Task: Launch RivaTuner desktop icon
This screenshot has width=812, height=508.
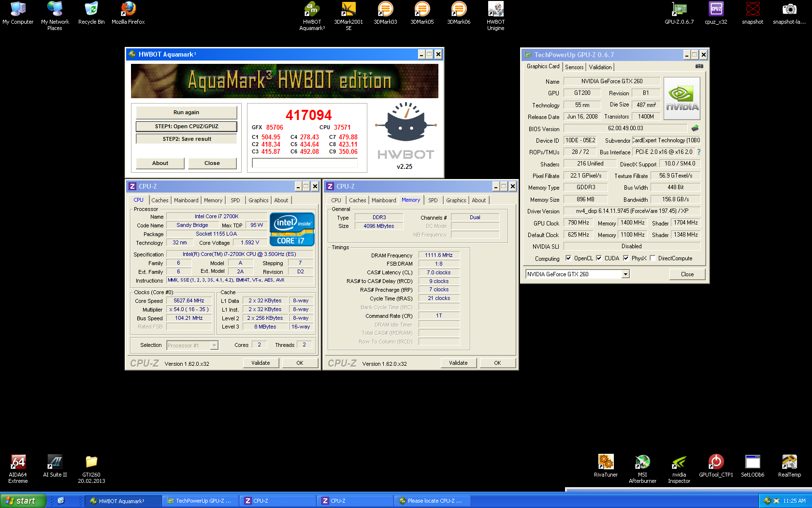Action: [x=606, y=466]
